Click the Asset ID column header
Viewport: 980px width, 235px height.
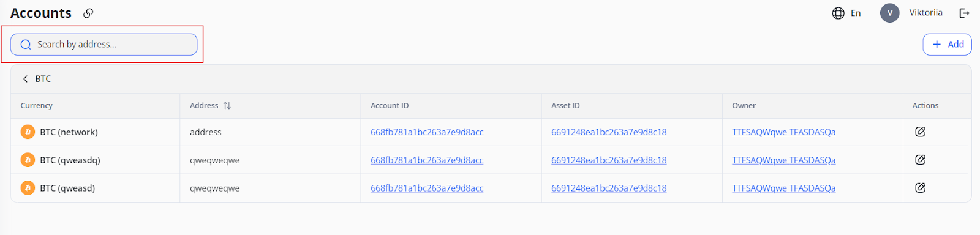(x=565, y=106)
